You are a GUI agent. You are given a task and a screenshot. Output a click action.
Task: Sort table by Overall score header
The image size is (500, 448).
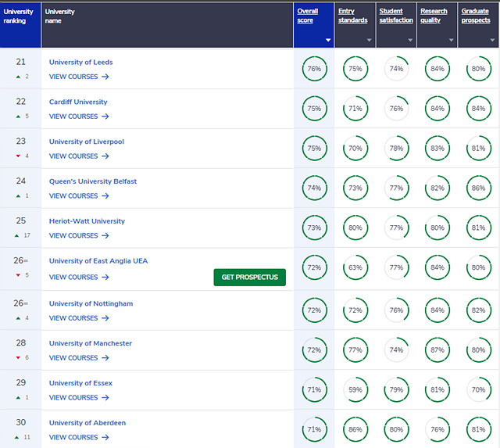[x=307, y=16]
